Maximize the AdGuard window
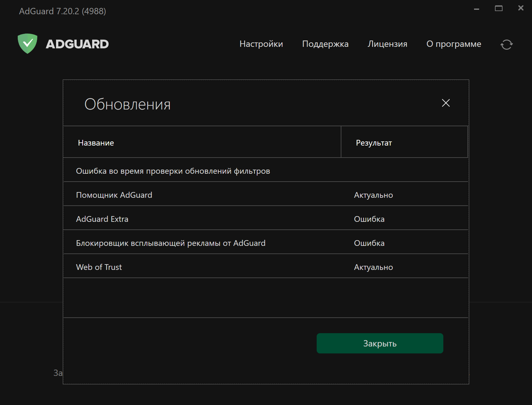Screen dimensions: 532x405 tap(499, 8)
